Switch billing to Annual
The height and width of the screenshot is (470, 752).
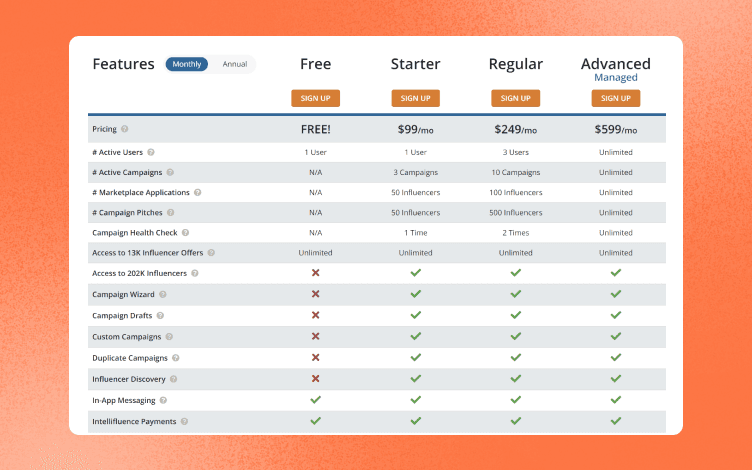pyautogui.click(x=235, y=64)
